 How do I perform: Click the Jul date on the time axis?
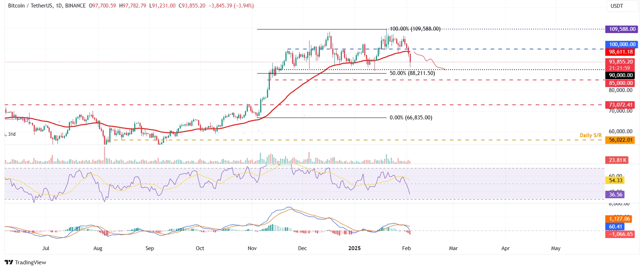pos(46,248)
